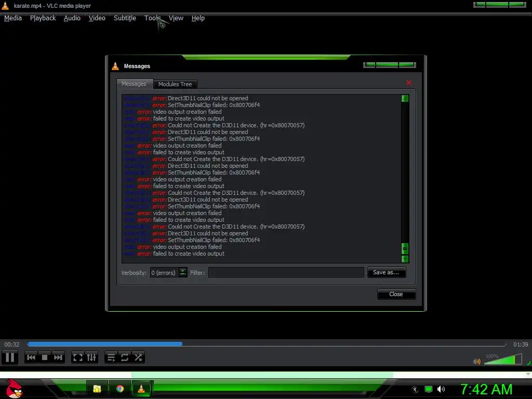Screen dimensions: 532x399
Task: Adjust the green volume slider
Action: pos(503,360)
